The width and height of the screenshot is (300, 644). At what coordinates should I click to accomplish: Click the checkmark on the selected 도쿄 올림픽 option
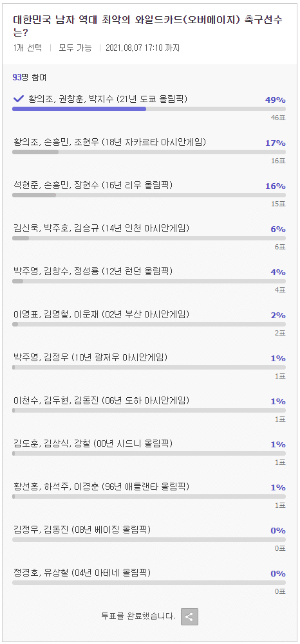click(x=19, y=99)
